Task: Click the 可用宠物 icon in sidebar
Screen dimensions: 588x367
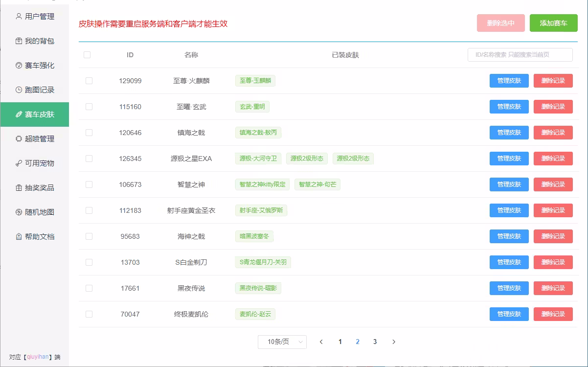Action: click(x=19, y=163)
